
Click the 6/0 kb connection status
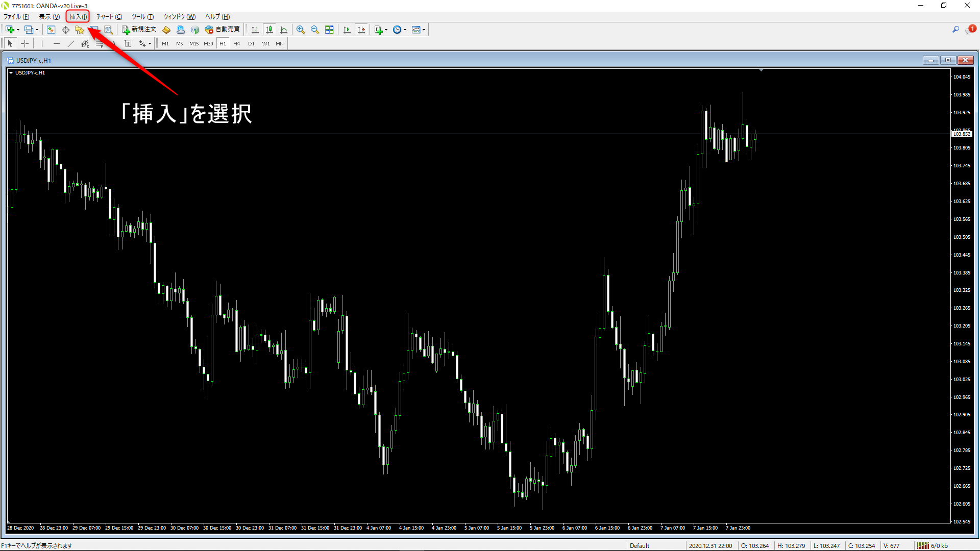pyautogui.click(x=933, y=545)
